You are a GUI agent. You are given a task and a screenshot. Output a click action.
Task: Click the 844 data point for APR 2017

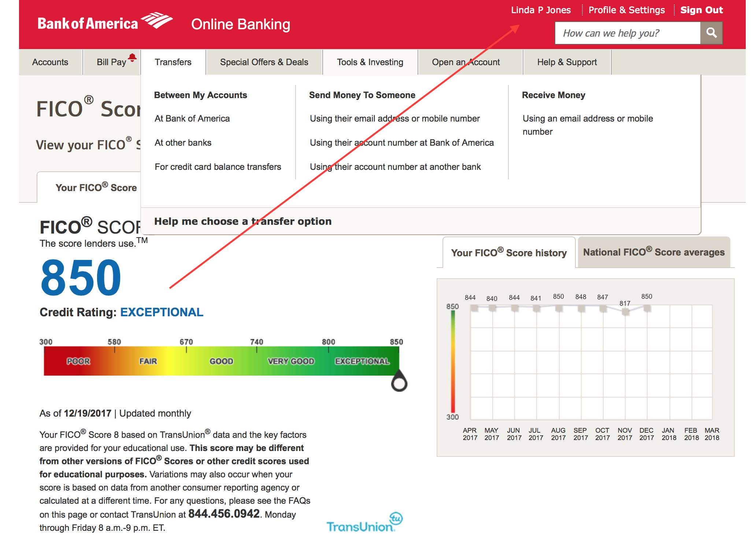(474, 308)
